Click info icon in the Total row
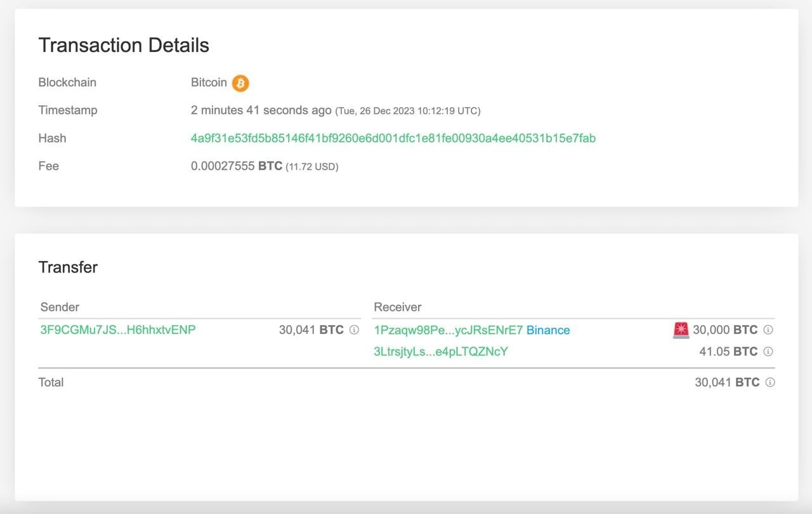This screenshot has width=812, height=514. click(770, 383)
